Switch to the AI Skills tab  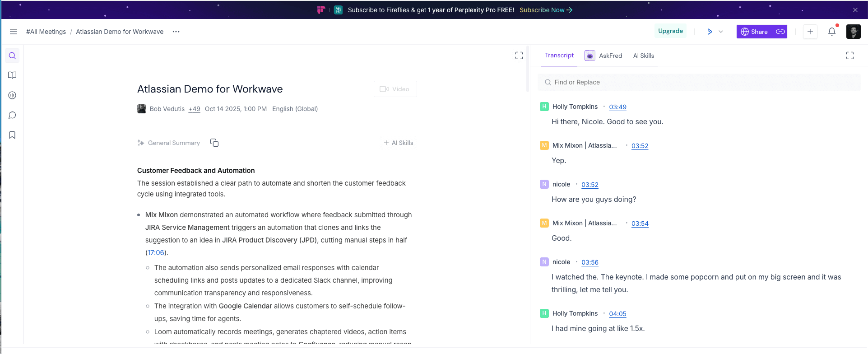pyautogui.click(x=643, y=56)
